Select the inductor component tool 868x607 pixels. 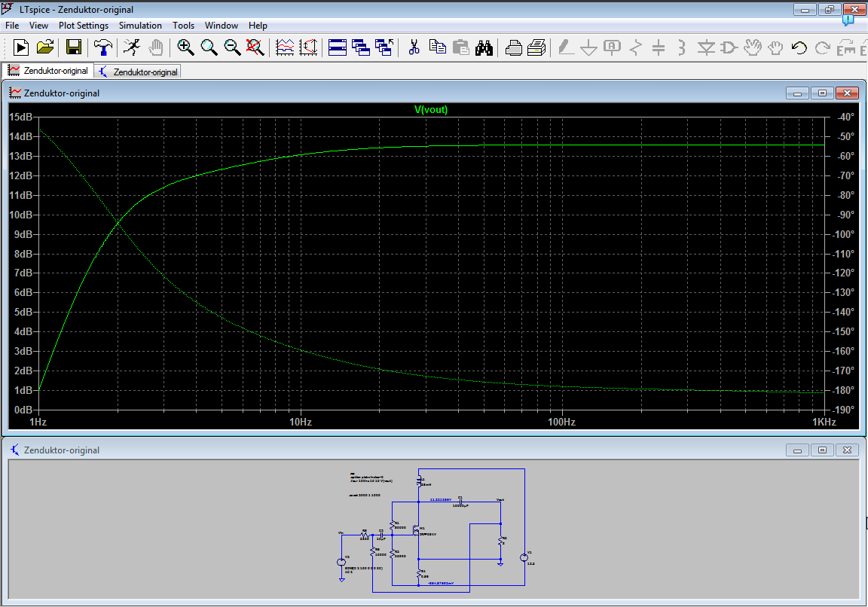pos(681,47)
